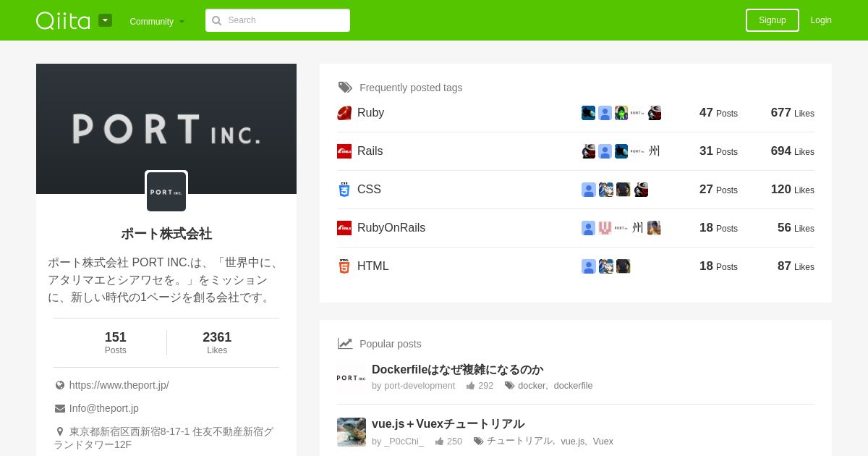The height and width of the screenshot is (456, 868).
Task: Click the globe icon beside website URL
Action: pos(60,385)
